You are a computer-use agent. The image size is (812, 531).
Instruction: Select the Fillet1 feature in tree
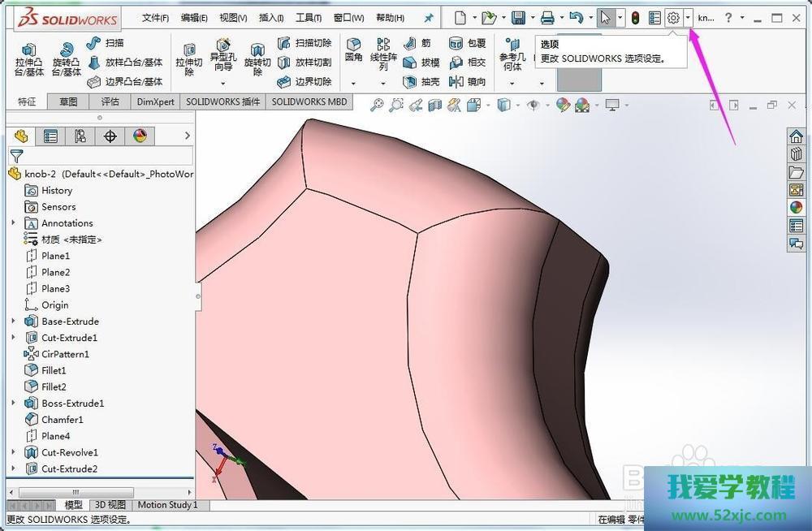54,370
